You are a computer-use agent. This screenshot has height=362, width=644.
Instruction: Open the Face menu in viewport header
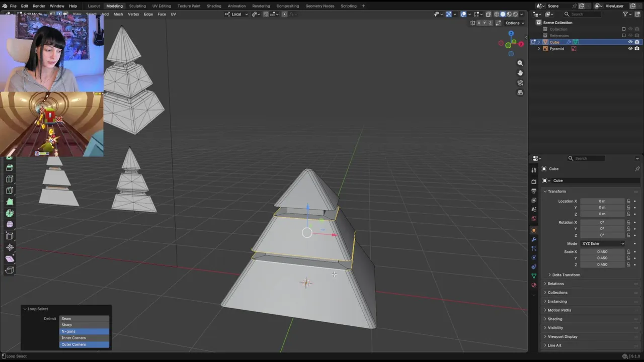[x=162, y=14]
